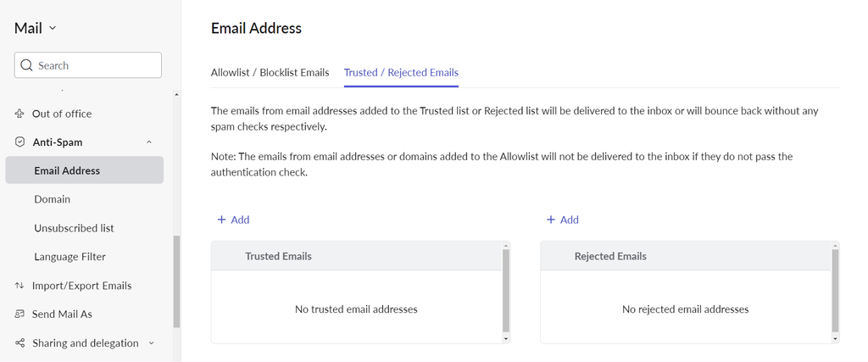
Task: Click the Sharing and delegation icon
Action: click(19, 343)
